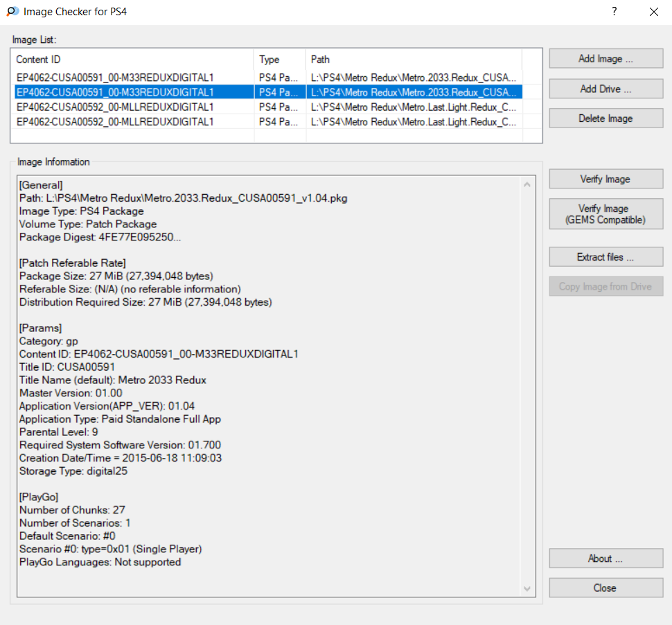The image size is (672, 625).
Task: Run Verify Image (GEMS Compatible)
Action: coord(605,214)
